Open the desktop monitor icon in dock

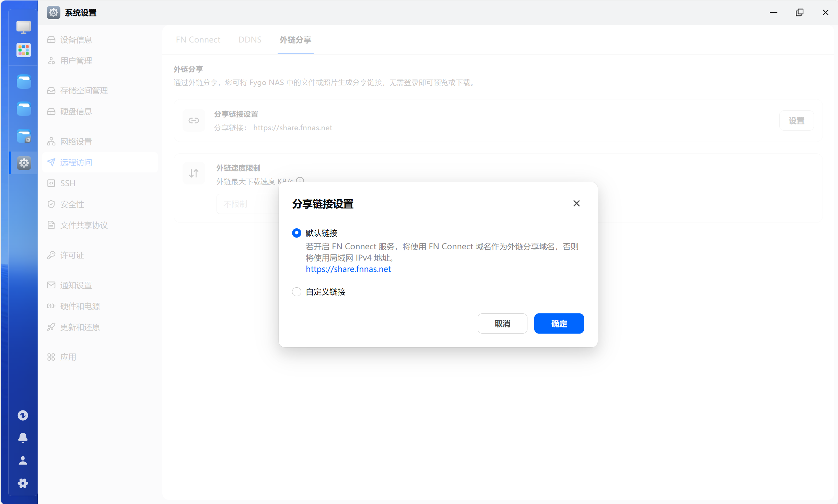pyautogui.click(x=23, y=27)
